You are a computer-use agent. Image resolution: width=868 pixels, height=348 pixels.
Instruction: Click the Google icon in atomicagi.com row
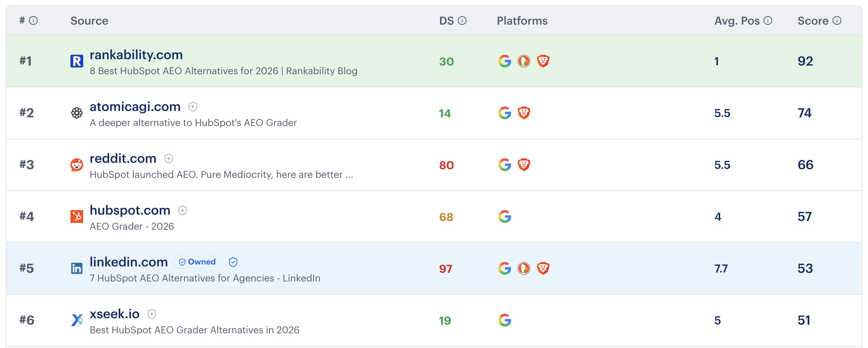coord(504,113)
